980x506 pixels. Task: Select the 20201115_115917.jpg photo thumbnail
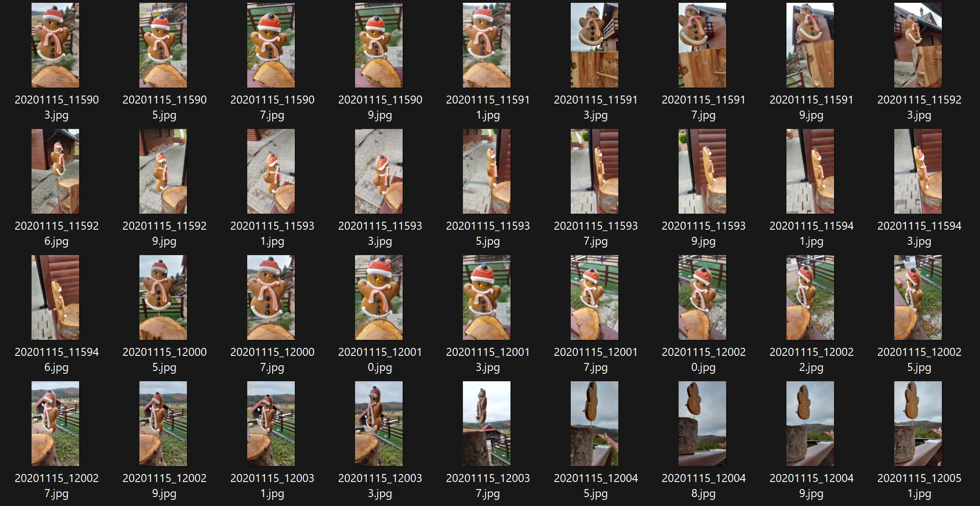(x=702, y=45)
